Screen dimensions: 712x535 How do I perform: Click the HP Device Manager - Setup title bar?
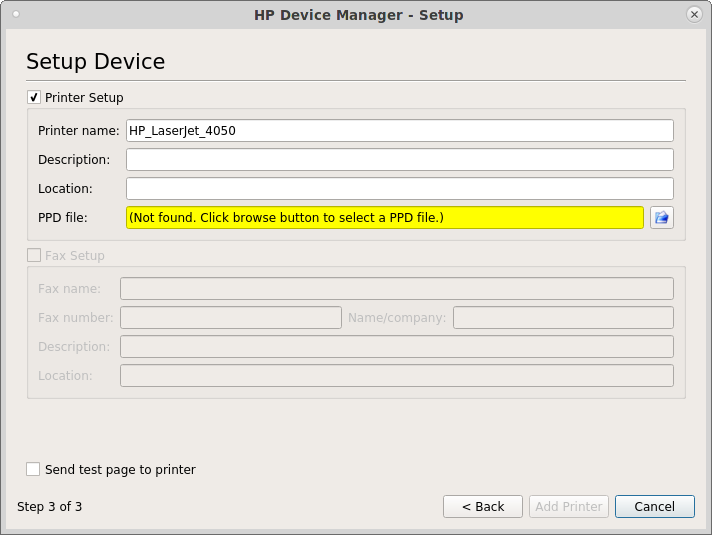point(356,15)
